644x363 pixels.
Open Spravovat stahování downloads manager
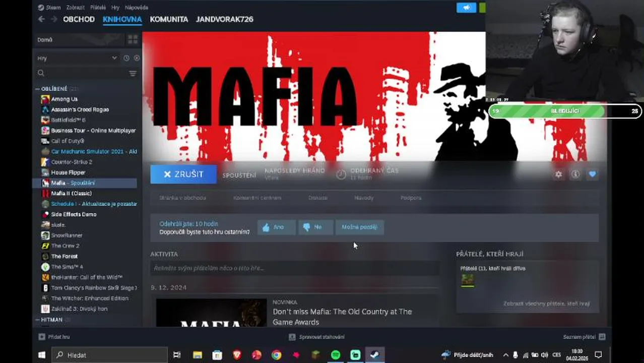(316, 337)
